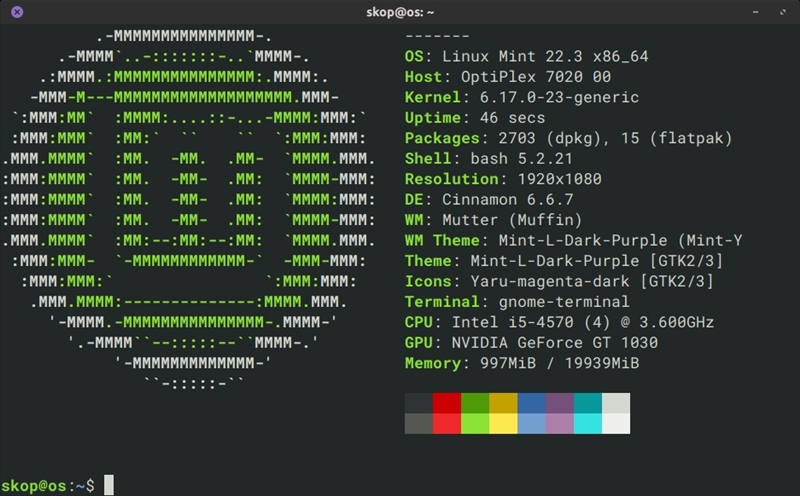Click the mustard yellow color block in top row
800x496 pixels.
coord(503,403)
